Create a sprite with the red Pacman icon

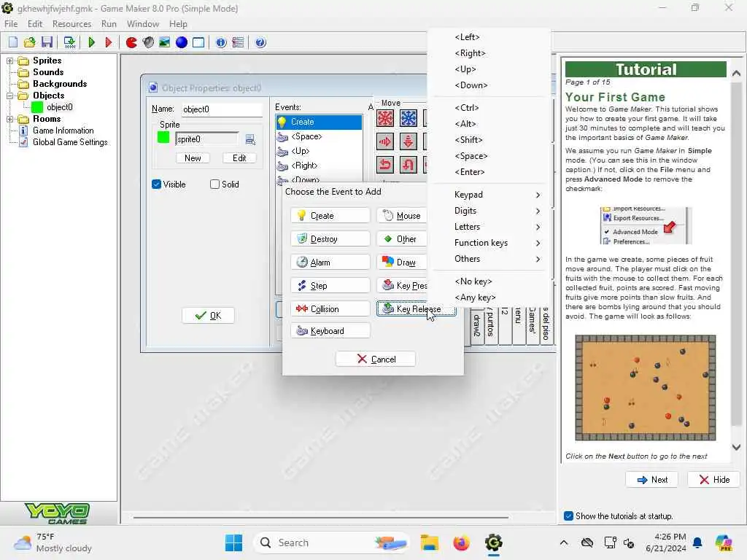tap(131, 42)
